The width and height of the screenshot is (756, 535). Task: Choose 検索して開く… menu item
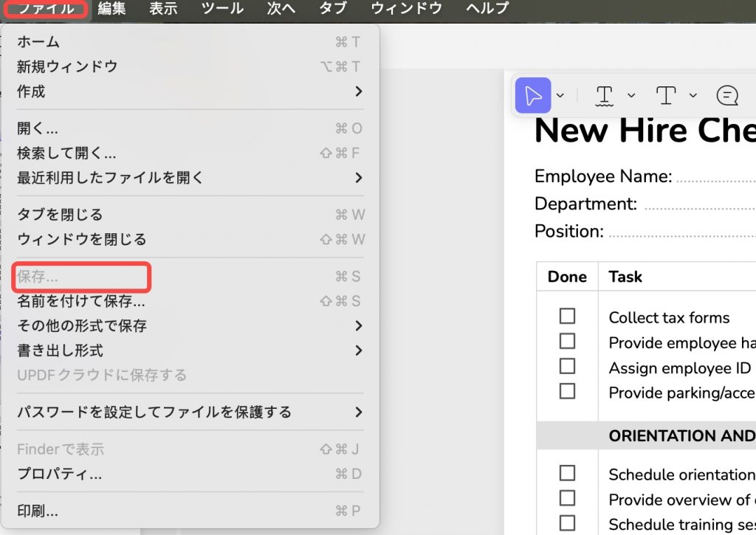click(x=190, y=153)
